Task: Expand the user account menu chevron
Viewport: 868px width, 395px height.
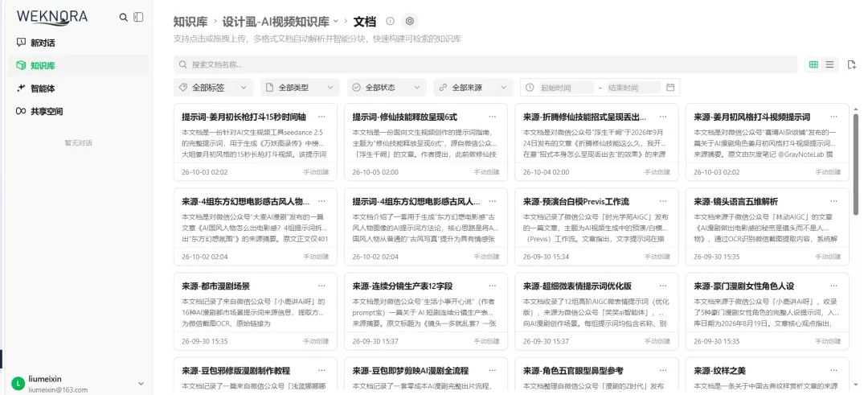Action: 141,384
